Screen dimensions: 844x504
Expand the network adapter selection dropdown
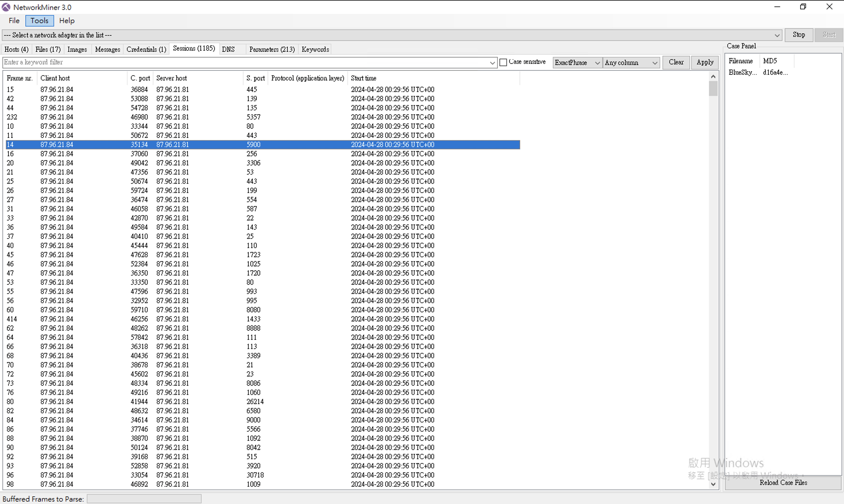click(777, 35)
